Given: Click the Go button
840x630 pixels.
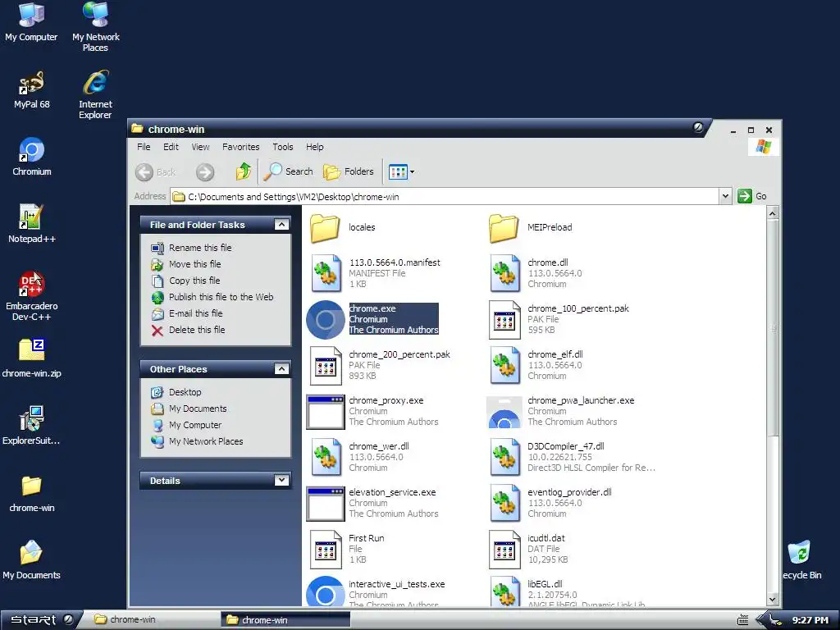Looking at the screenshot, I should click(752, 196).
